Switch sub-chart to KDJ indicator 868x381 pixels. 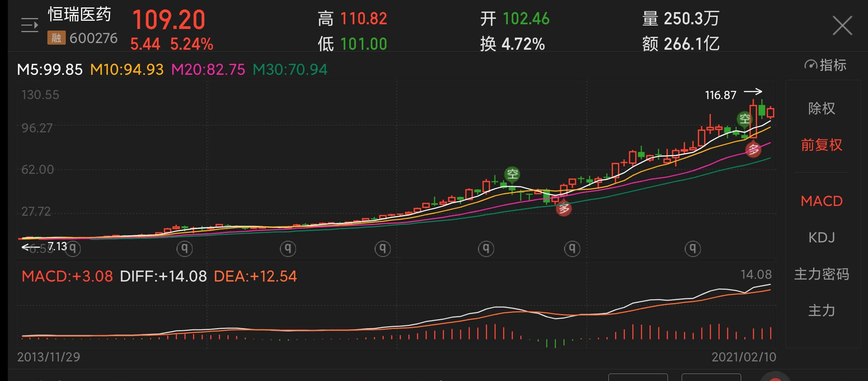click(x=822, y=237)
